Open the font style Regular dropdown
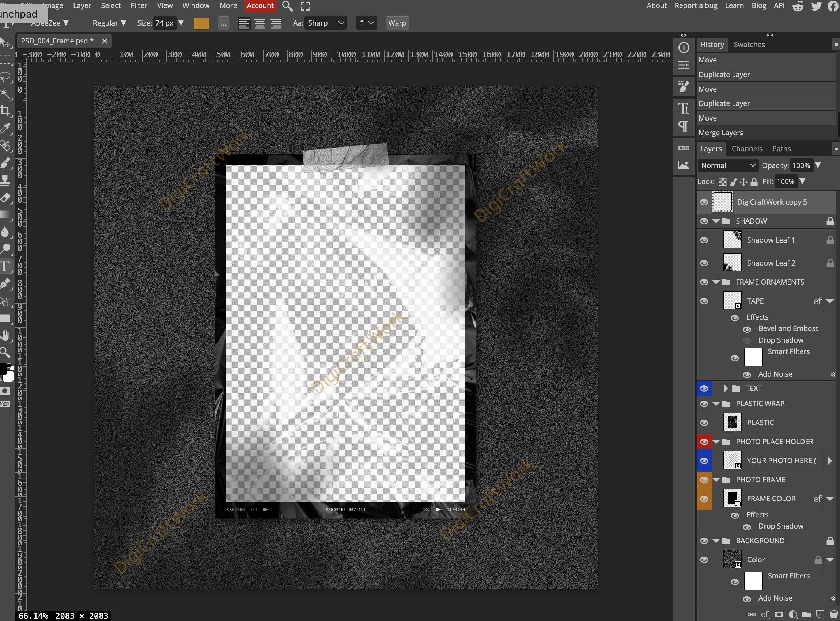The image size is (840, 621). (109, 23)
